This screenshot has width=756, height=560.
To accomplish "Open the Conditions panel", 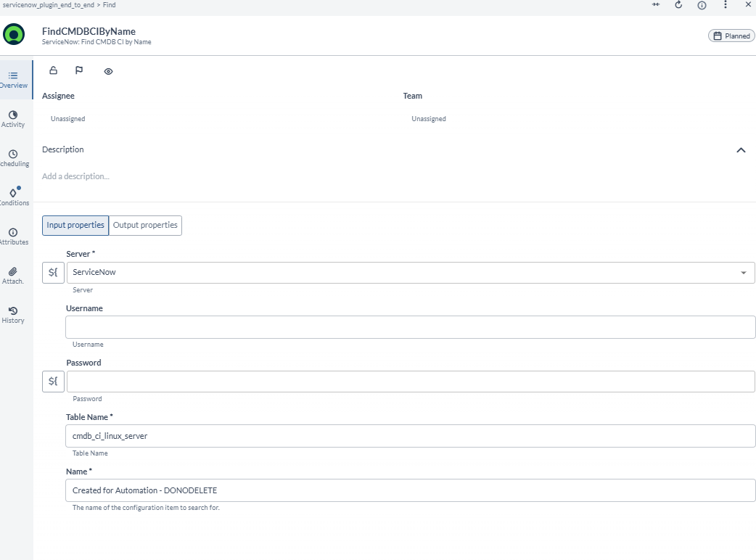I will [12, 197].
